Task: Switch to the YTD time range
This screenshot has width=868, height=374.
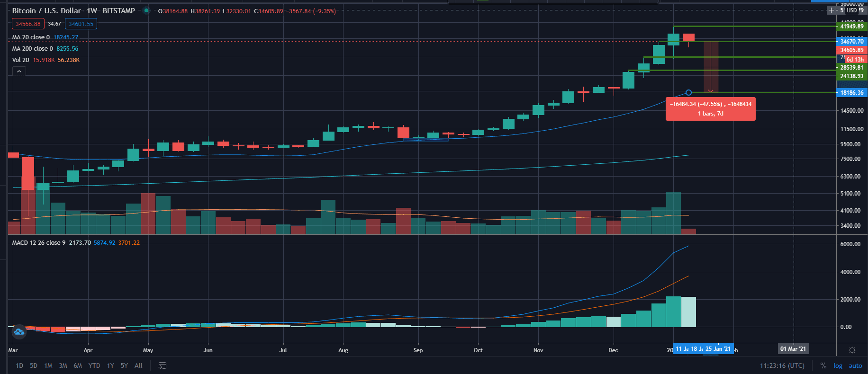Action: click(x=94, y=365)
